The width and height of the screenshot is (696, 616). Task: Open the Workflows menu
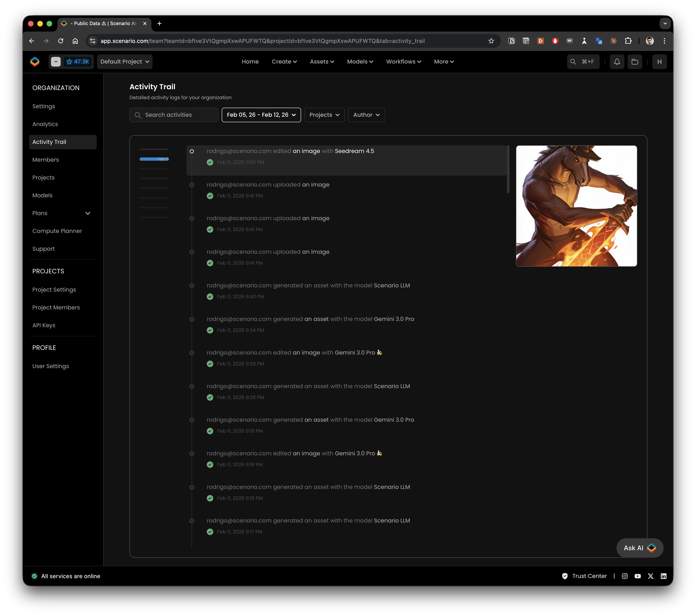tap(403, 62)
